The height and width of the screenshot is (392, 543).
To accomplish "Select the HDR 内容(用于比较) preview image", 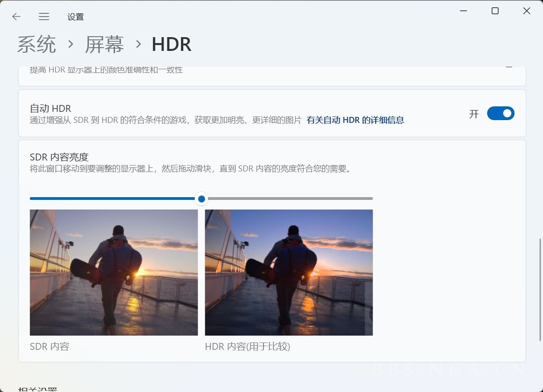I will [x=289, y=272].
